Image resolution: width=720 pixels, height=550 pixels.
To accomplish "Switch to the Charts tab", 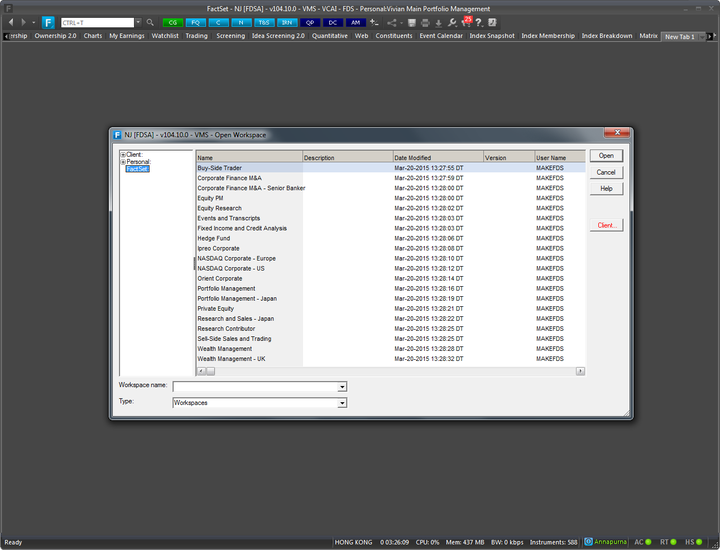I will point(93,36).
